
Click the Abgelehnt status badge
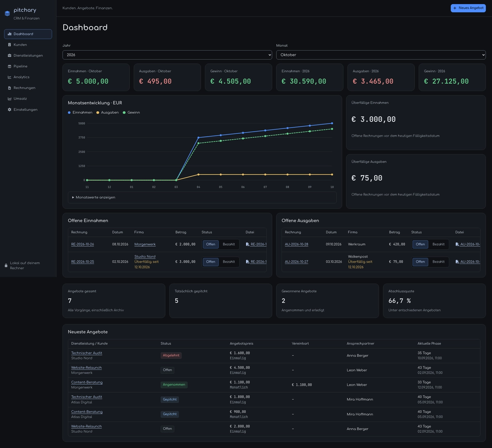(171, 355)
